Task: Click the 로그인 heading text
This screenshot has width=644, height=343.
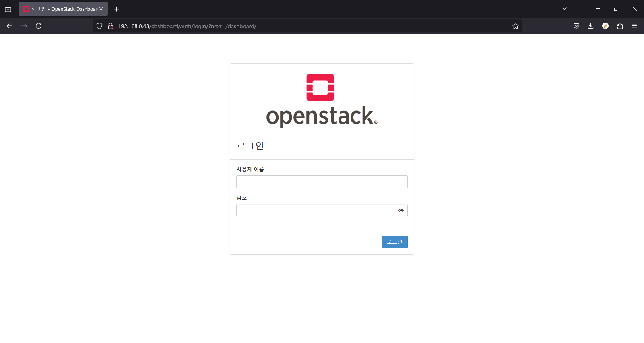Action: (250, 146)
